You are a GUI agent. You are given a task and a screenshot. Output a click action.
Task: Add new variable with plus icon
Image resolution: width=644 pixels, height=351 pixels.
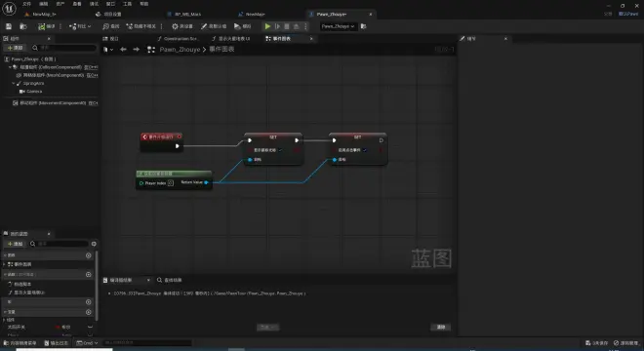pos(88,312)
